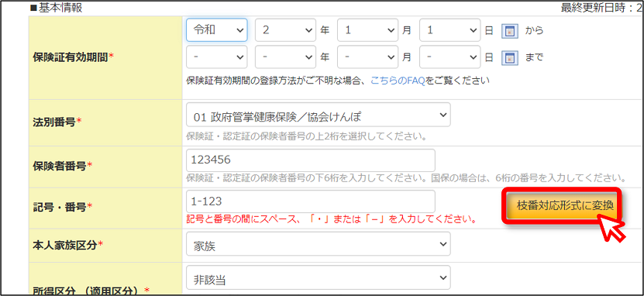Viewport: 644px width, 296px height.
Task: Open end date year dropdown
Action: (x=285, y=57)
